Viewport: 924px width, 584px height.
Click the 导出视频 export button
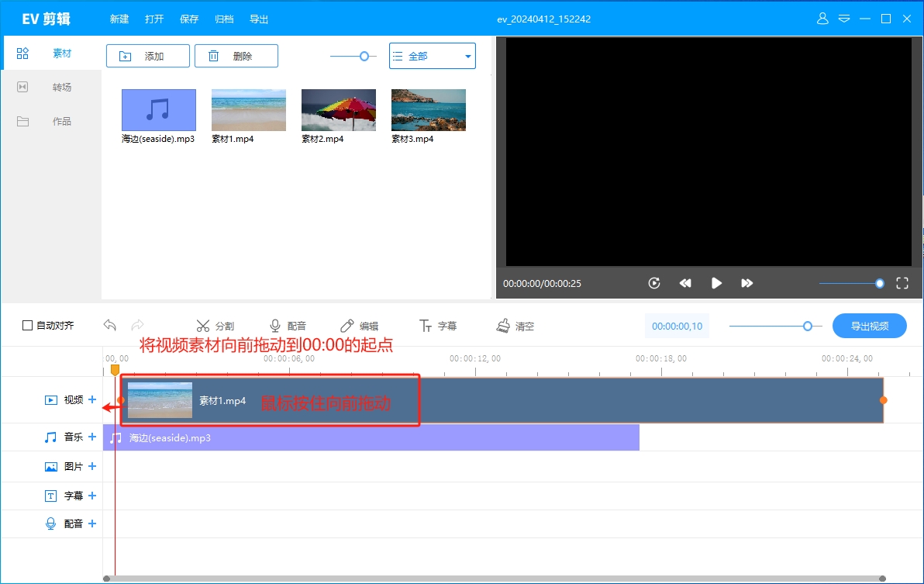coord(869,325)
